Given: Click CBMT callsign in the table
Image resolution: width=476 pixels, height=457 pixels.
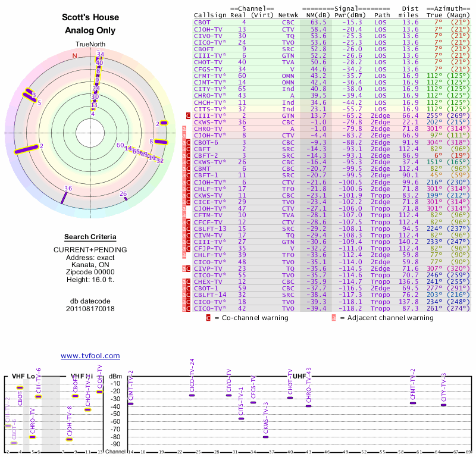Looking at the screenshot, I should point(202,169).
